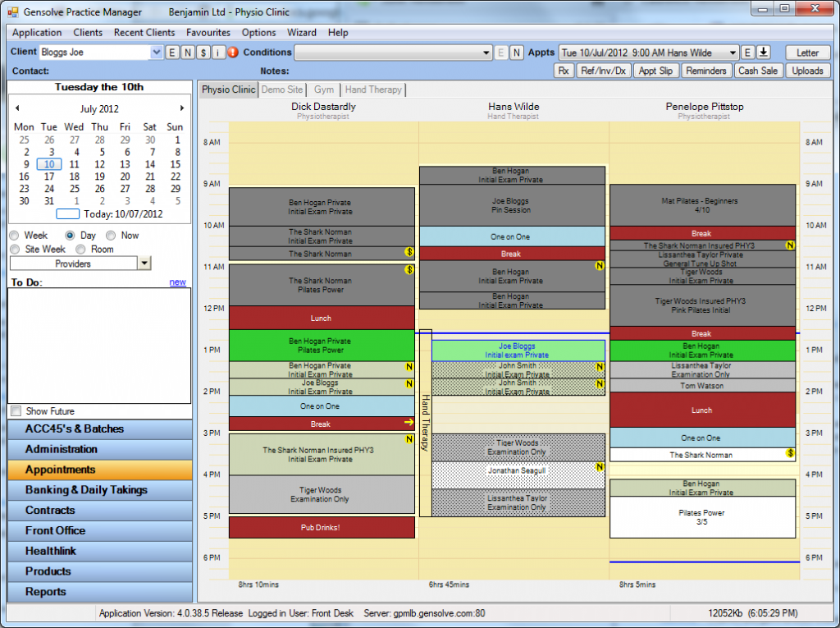Open the Wizard menu

click(x=302, y=33)
